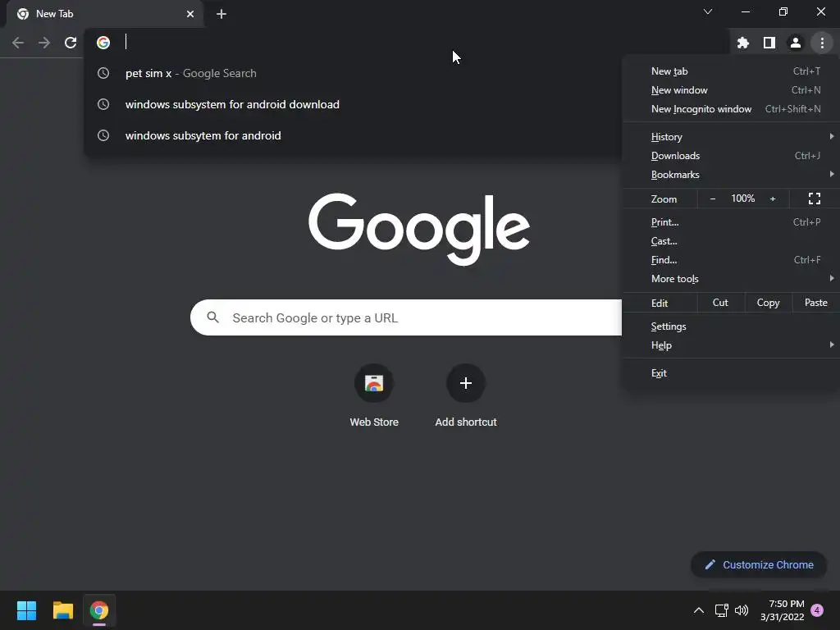Open the network tray icon
Viewport: 840px width, 630px height.
tap(721, 610)
